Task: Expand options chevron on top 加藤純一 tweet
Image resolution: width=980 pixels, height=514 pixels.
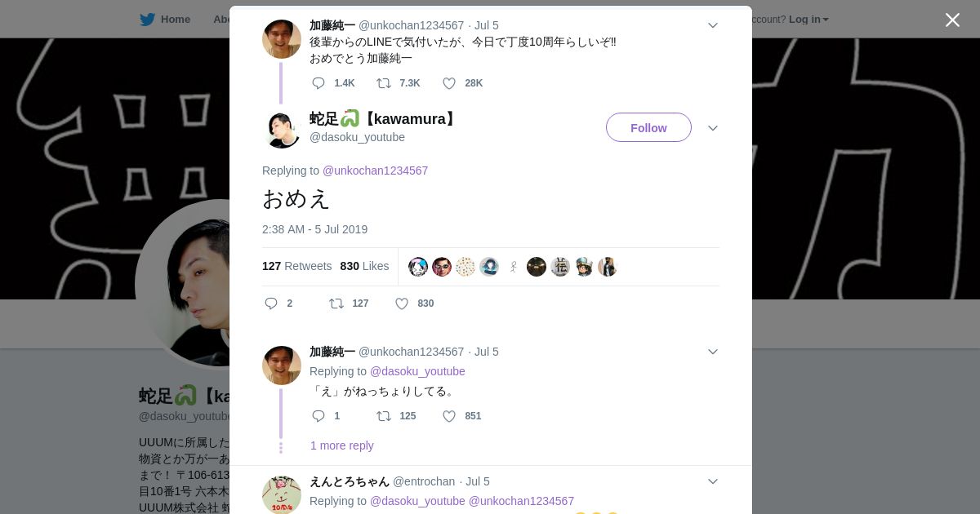Action: pos(713,25)
